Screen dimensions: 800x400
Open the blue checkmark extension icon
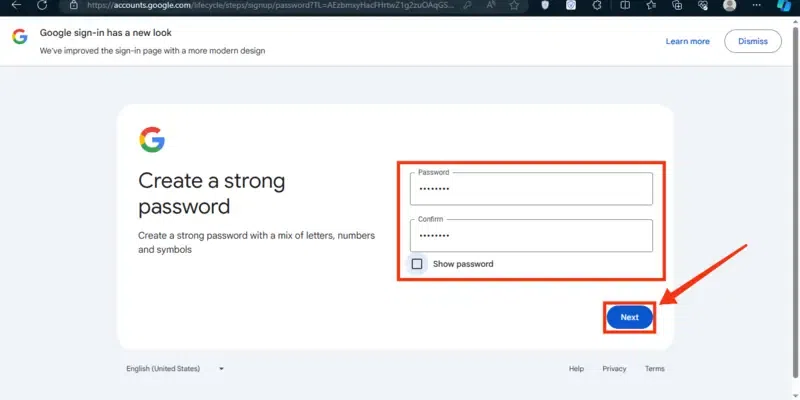coord(571,5)
